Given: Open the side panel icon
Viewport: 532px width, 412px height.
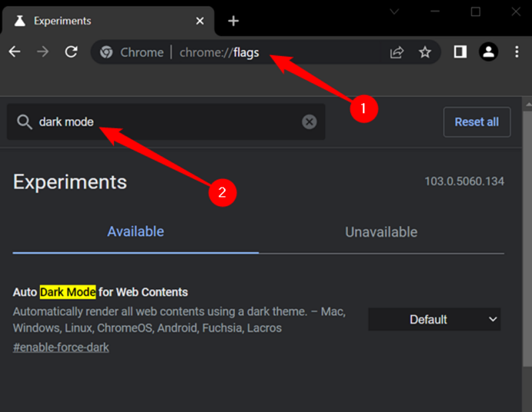Looking at the screenshot, I should point(460,52).
